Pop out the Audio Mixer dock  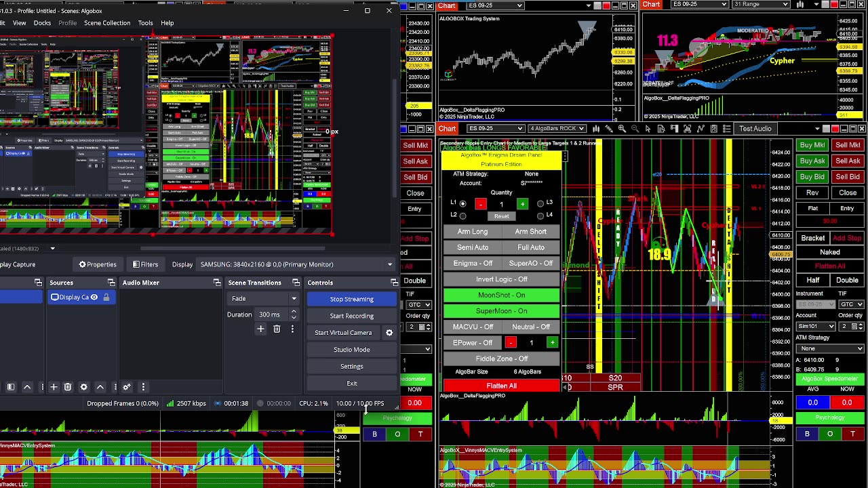click(x=216, y=283)
